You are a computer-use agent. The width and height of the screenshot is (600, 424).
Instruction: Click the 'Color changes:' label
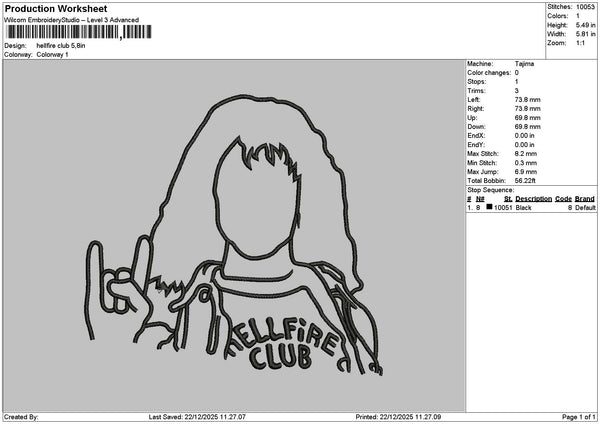pos(489,73)
